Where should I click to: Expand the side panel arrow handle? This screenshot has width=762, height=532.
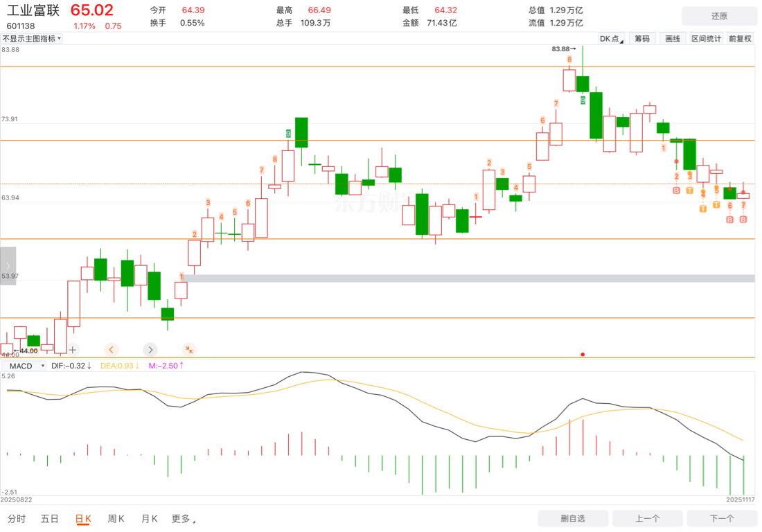(x=8, y=266)
